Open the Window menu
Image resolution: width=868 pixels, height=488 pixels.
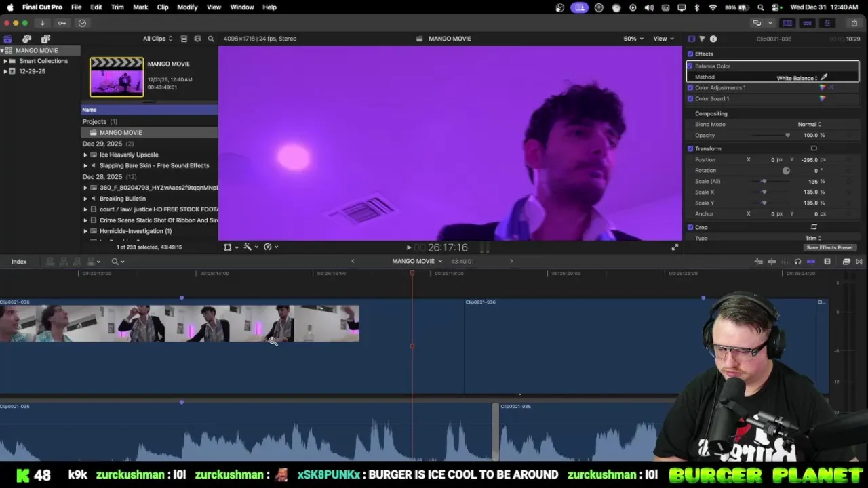pos(242,7)
